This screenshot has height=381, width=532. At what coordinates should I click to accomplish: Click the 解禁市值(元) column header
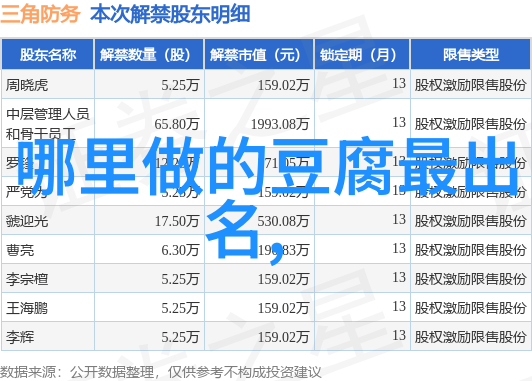(x=259, y=55)
